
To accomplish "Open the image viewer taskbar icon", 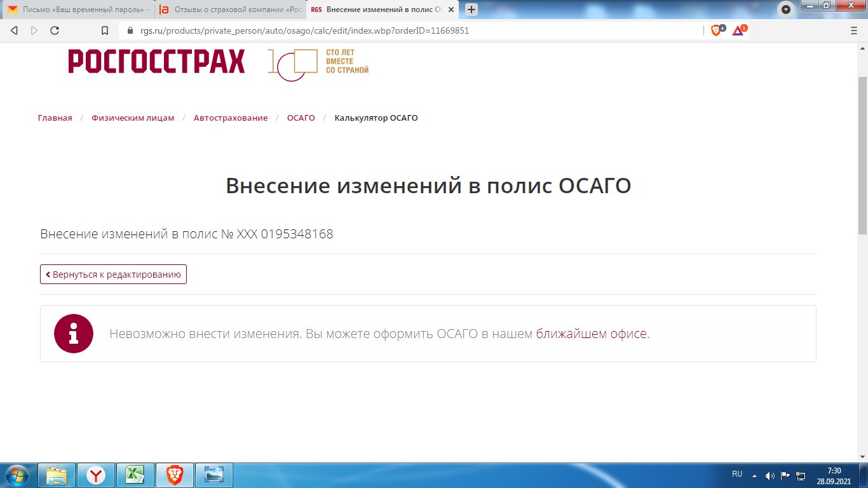I will click(214, 475).
